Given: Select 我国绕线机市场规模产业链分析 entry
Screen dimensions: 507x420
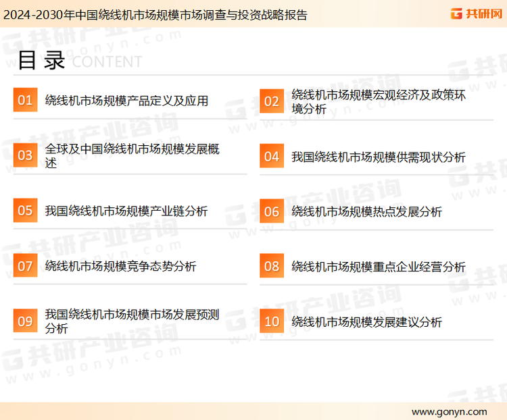Looking at the screenshot, I should point(126,211).
